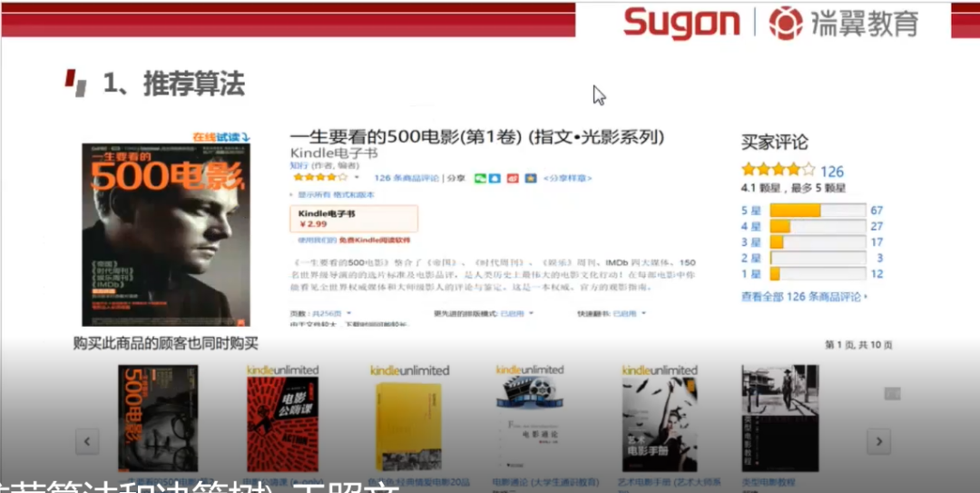Share via the red Weibo icon

pyautogui.click(x=513, y=178)
